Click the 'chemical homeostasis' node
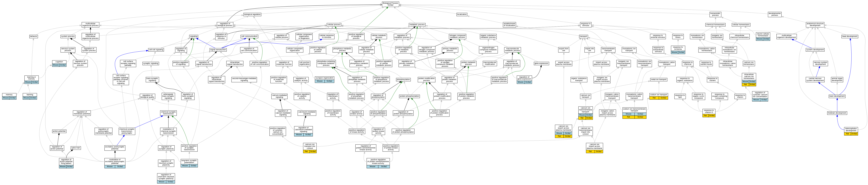868x185 pixels. coord(715,24)
